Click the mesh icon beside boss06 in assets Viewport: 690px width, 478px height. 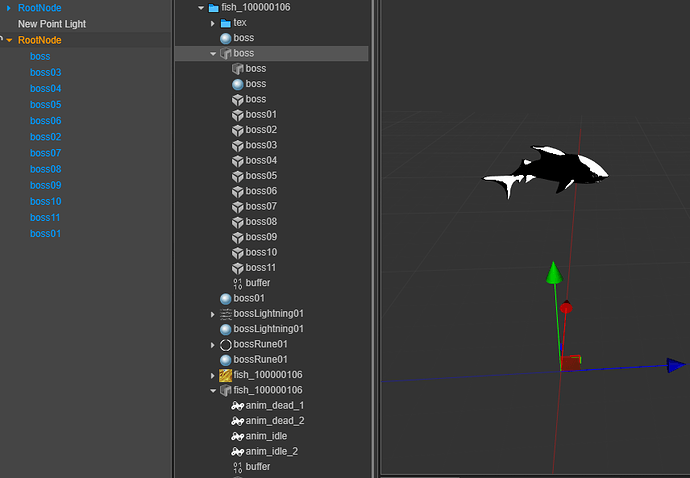(x=238, y=191)
